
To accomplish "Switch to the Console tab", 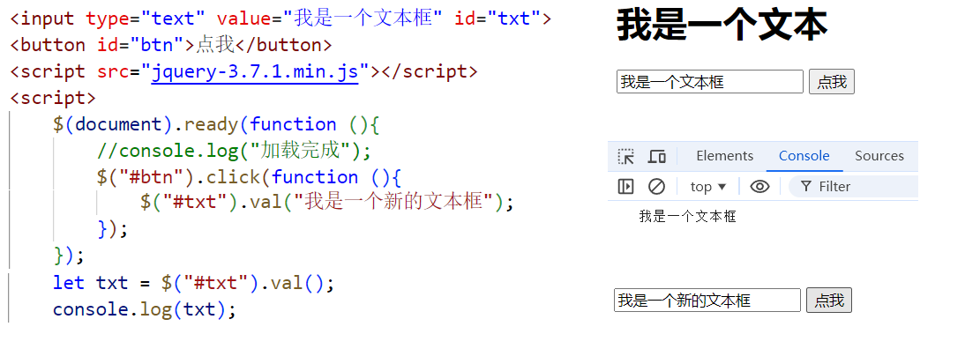I will click(x=804, y=156).
